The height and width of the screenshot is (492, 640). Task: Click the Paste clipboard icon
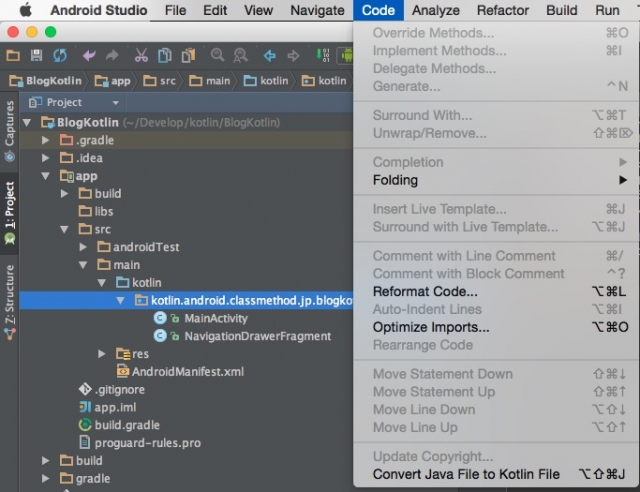click(187, 55)
